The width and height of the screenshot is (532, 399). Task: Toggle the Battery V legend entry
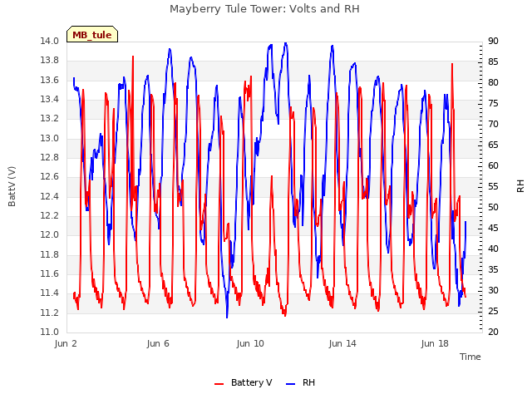point(243,382)
